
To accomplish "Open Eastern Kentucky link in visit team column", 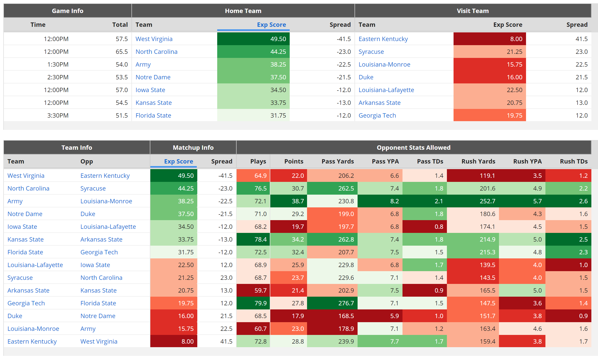I will pos(383,39).
